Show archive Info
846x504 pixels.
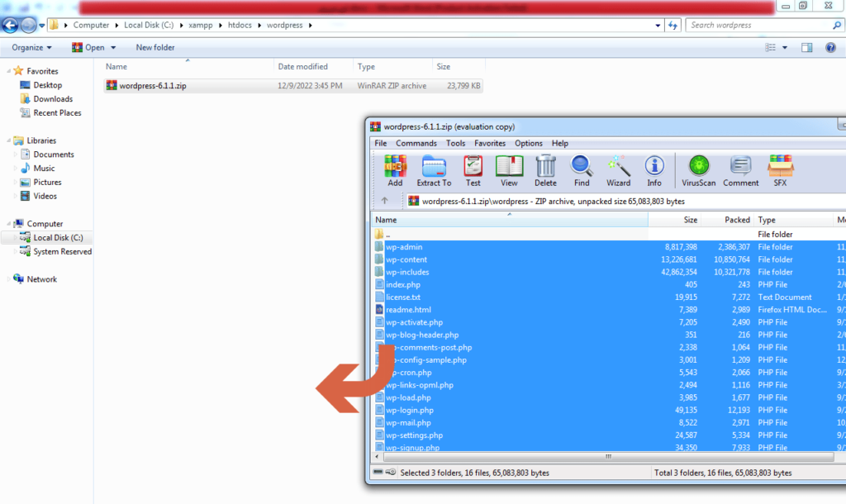point(654,170)
